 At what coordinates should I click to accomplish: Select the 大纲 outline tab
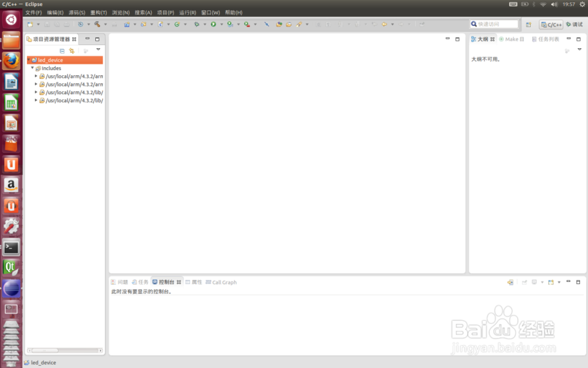483,39
